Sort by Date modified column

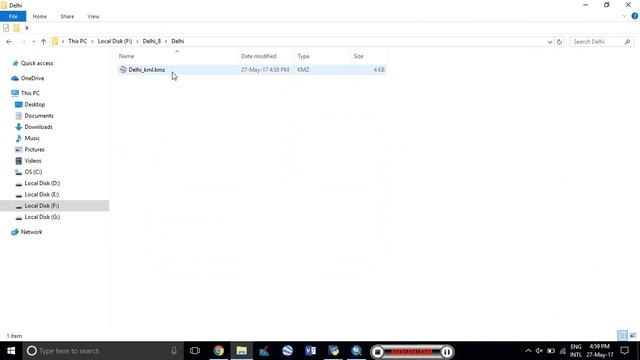[x=265, y=56]
